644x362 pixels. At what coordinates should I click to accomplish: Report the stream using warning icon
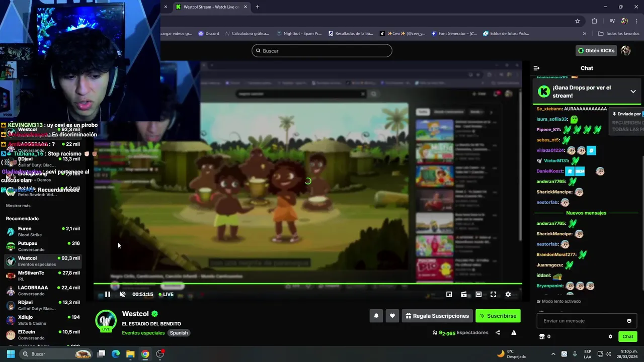pos(514,332)
